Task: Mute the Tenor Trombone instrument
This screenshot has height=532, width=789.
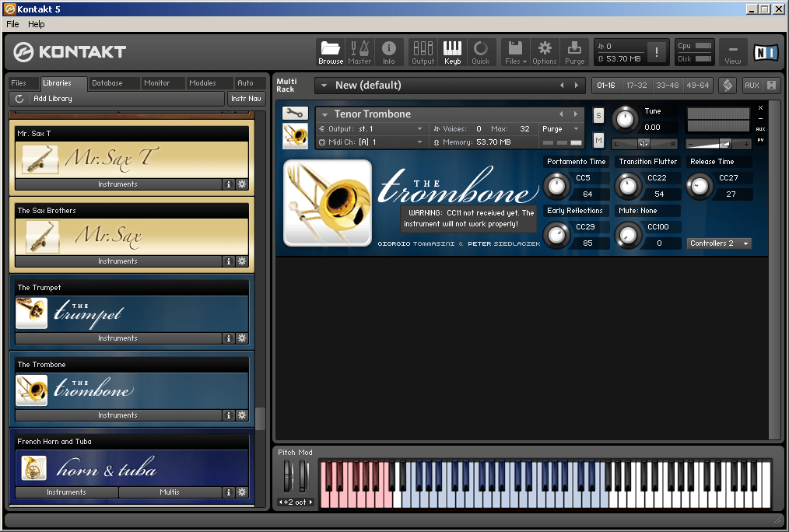Action: click(598, 140)
